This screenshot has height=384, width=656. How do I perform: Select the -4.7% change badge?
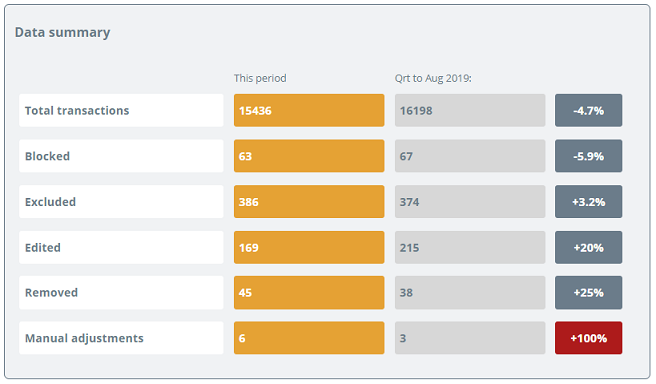[589, 110]
